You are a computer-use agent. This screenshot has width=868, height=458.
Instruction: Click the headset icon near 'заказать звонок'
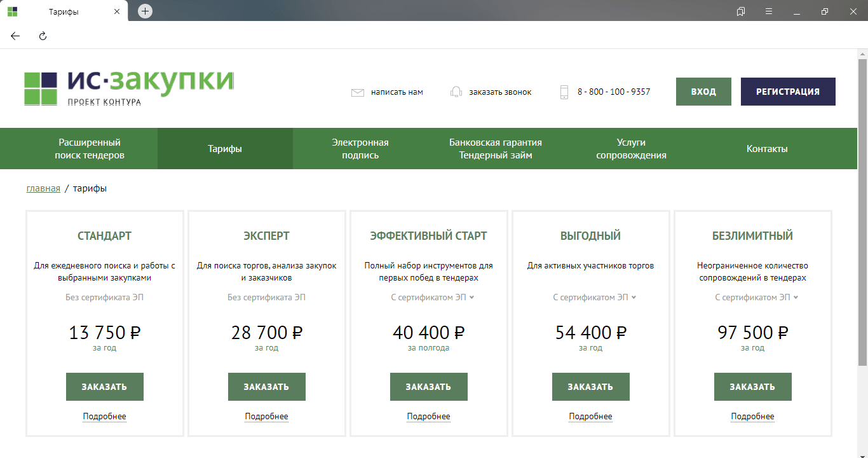[x=456, y=92]
